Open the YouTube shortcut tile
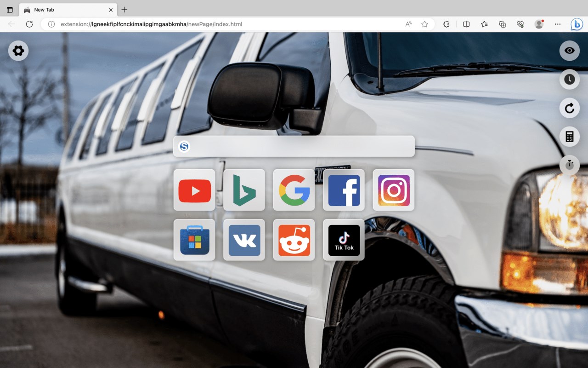Image resolution: width=588 pixels, height=368 pixels. (194, 190)
